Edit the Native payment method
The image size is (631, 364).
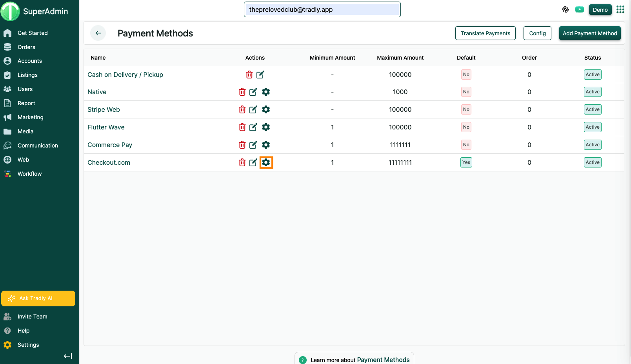[x=253, y=92]
